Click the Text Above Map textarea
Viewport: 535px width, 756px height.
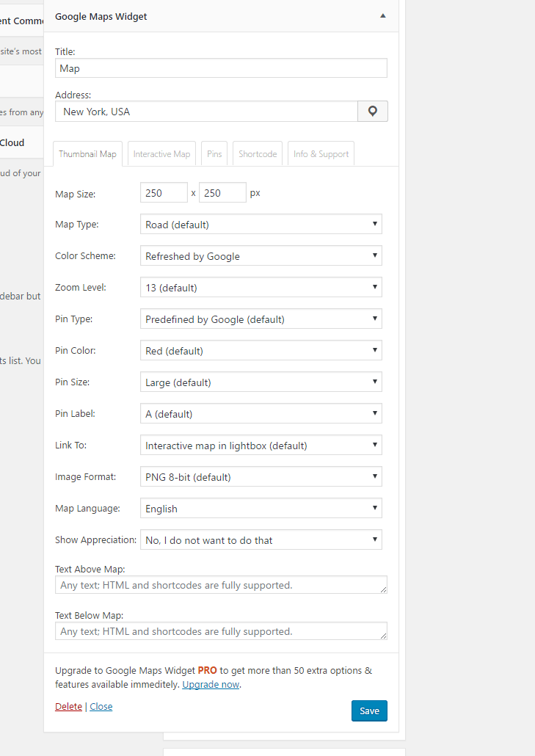(x=221, y=585)
